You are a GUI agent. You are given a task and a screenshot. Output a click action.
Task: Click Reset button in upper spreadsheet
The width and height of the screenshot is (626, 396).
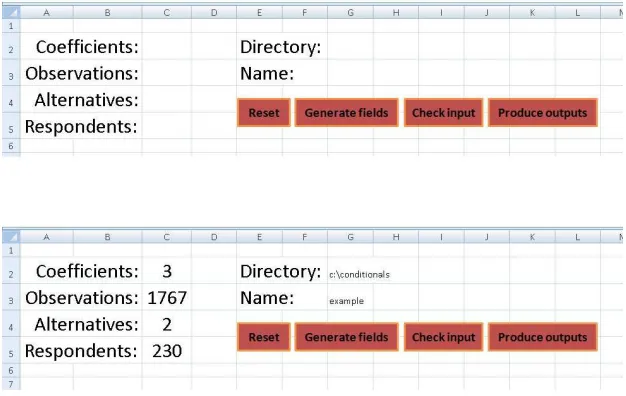tap(264, 113)
